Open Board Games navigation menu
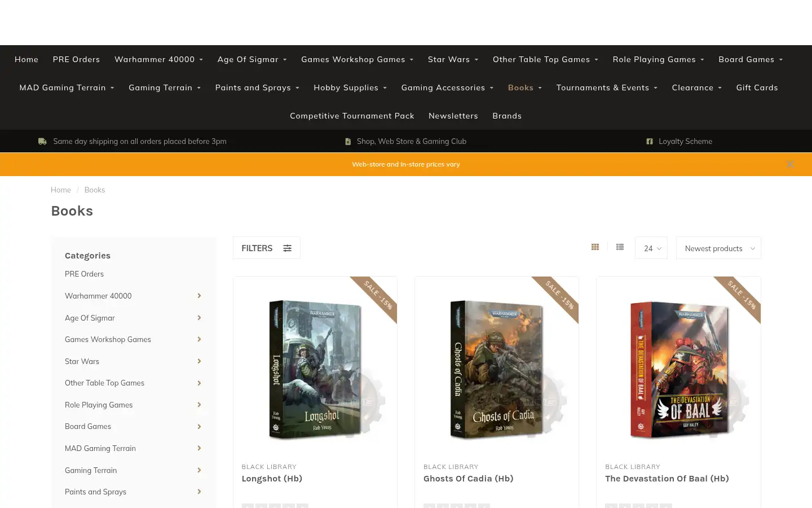 [751, 59]
